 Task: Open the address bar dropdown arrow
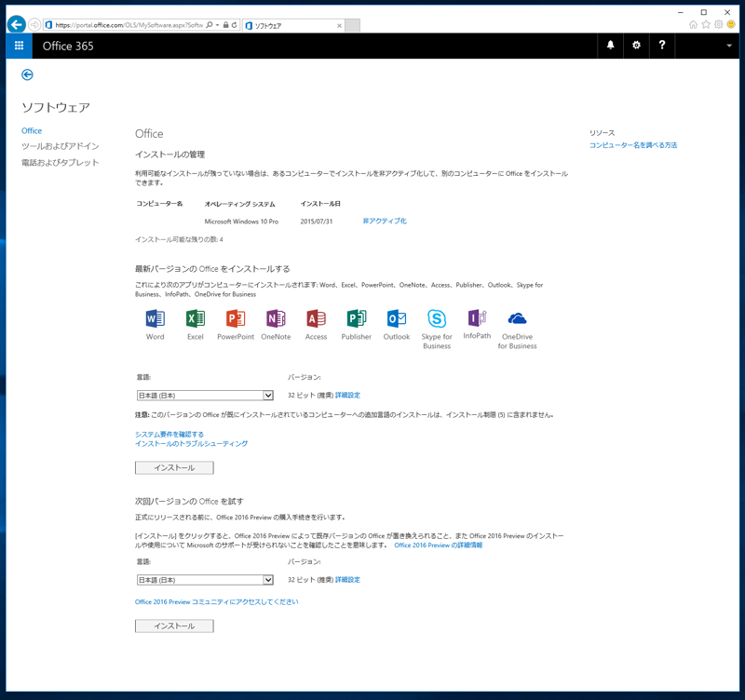(218, 25)
